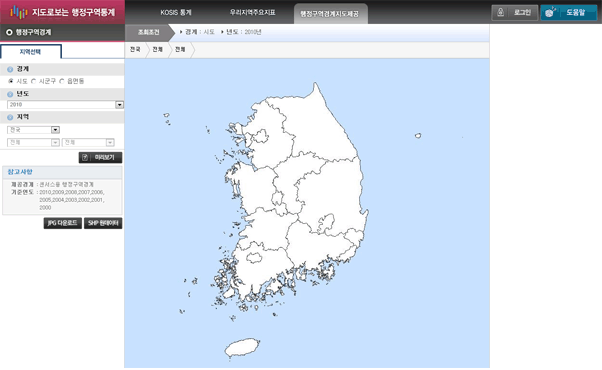
Task: Click the middle 전체 breadcrumb item
Action: point(158,50)
